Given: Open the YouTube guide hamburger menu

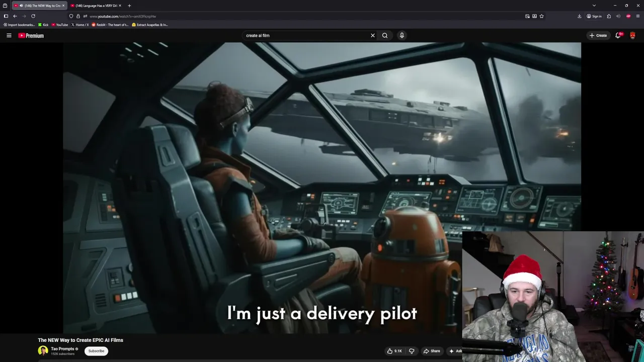Looking at the screenshot, I should (x=9, y=36).
